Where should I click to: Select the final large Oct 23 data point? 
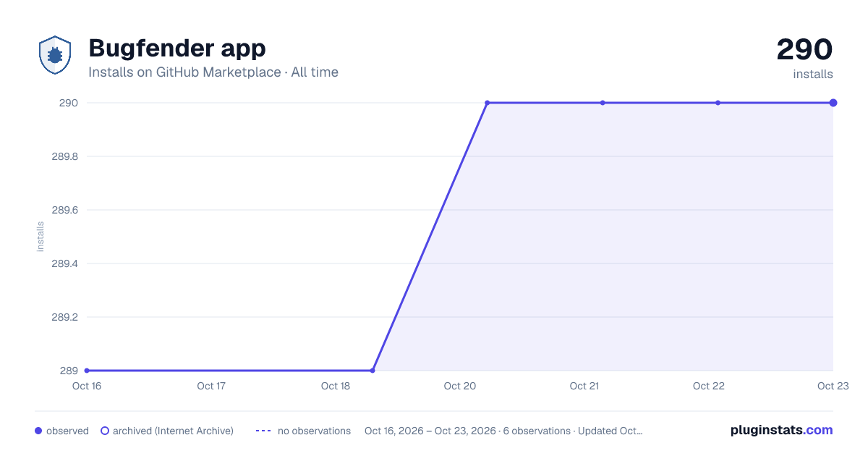(x=833, y=103)
